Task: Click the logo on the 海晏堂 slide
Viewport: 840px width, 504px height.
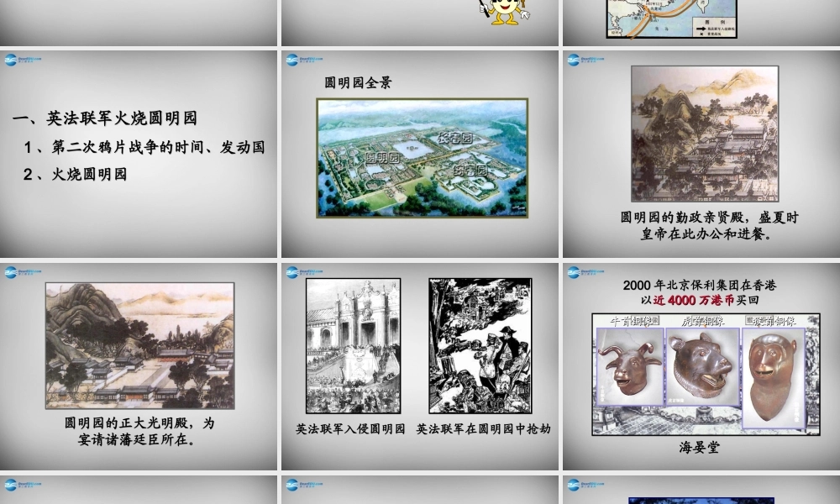Action: tap(585, 272)
